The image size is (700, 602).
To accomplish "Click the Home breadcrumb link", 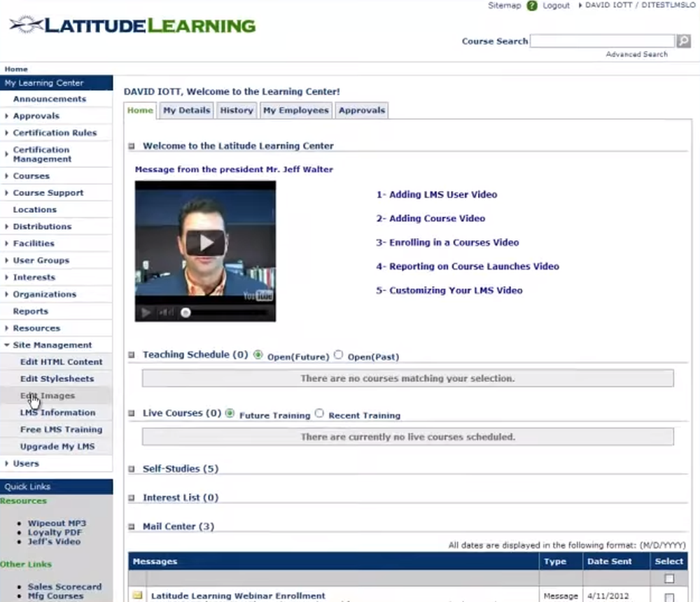I will [x=16, y=69].
